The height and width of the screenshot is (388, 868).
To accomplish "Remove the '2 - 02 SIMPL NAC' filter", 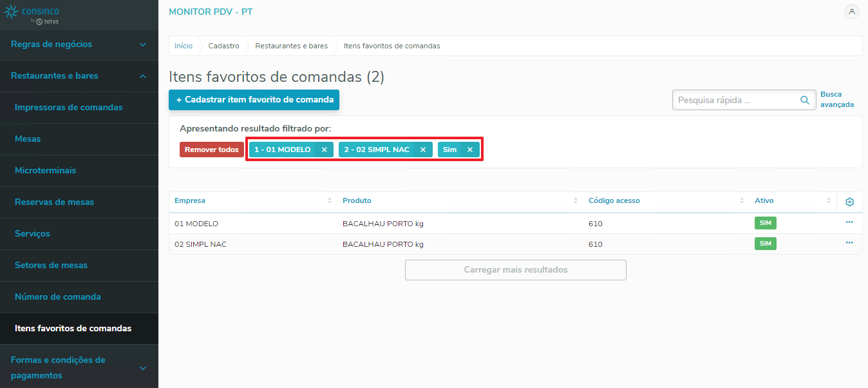I will coord(423,150).
